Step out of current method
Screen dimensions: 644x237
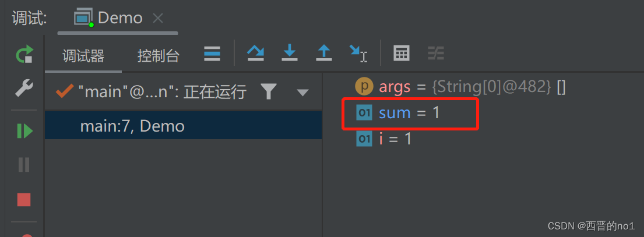pyautogui.click(x=323, y=54)
